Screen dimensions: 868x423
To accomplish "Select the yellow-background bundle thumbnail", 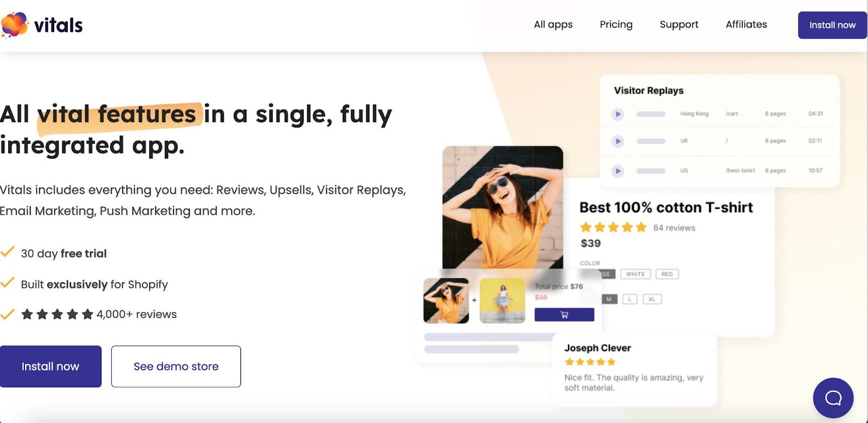I will [502, 300].
